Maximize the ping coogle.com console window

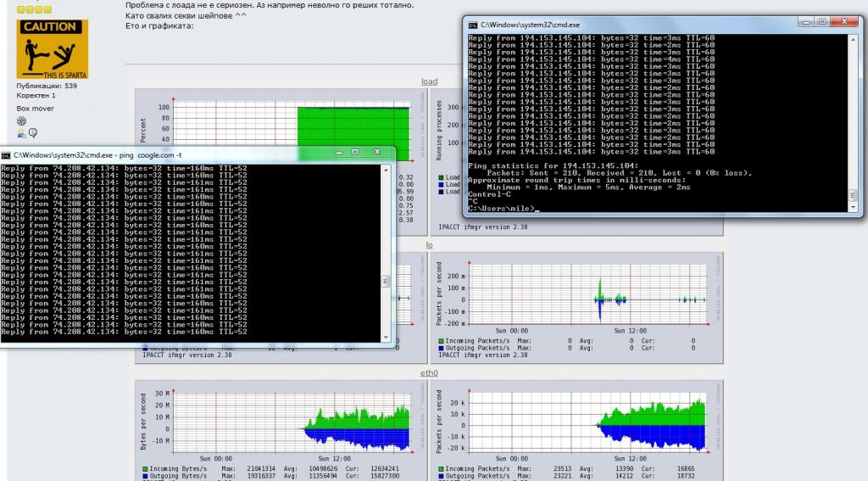(355, 153)
